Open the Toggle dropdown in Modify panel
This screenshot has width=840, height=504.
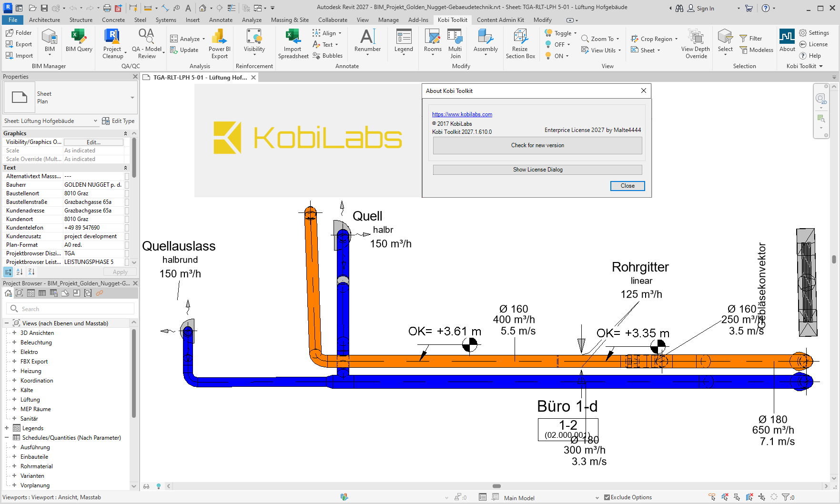561,33
